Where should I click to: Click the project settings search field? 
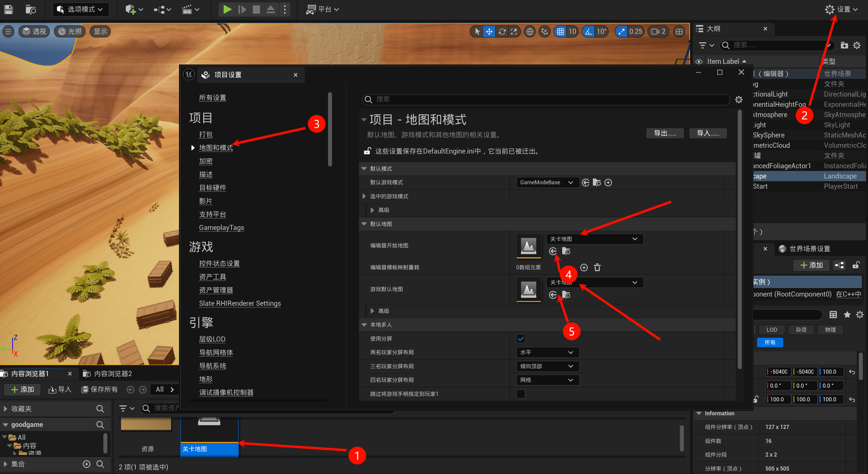point(545,99)
